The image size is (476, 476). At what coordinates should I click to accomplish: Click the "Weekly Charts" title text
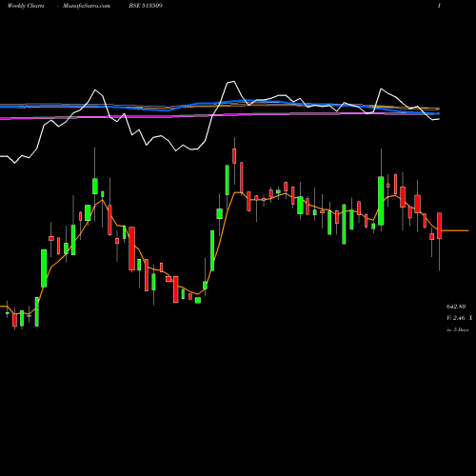(26, 6)
